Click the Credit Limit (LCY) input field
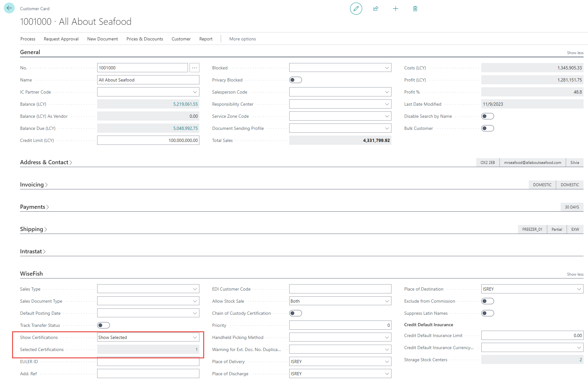The width and height of the screenshot is (588, 387). coord(148,140)
